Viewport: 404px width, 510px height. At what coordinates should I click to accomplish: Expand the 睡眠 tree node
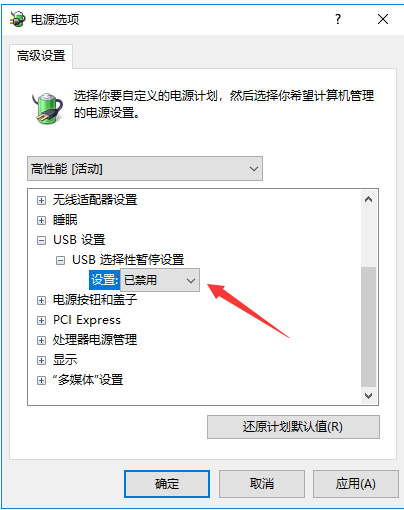pyautogui.click(x=41, y=220)
